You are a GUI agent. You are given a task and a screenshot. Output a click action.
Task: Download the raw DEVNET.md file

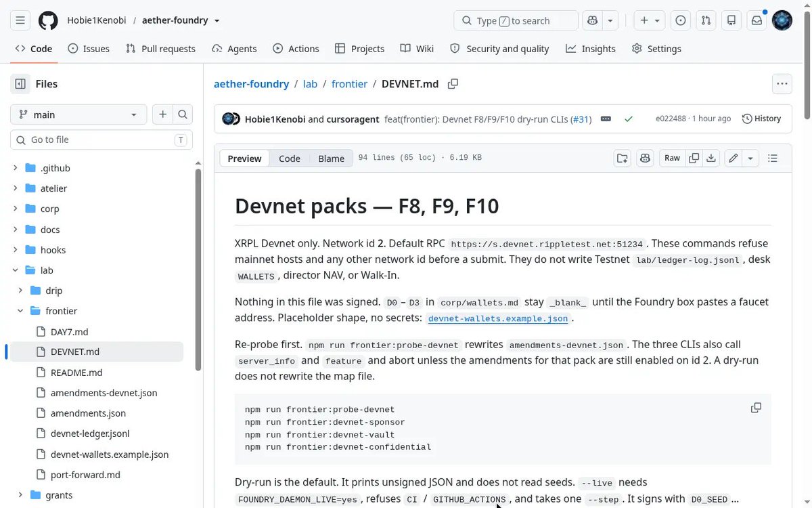click(711, 158)
